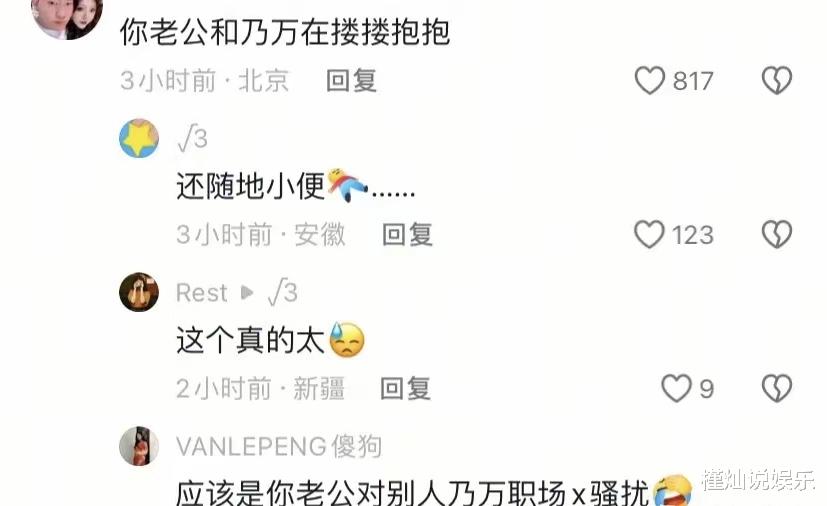Open √3 mentioned after Rest arrow
Image resolution: width=827 pixels, height=506 pixels.
[283, 292]
